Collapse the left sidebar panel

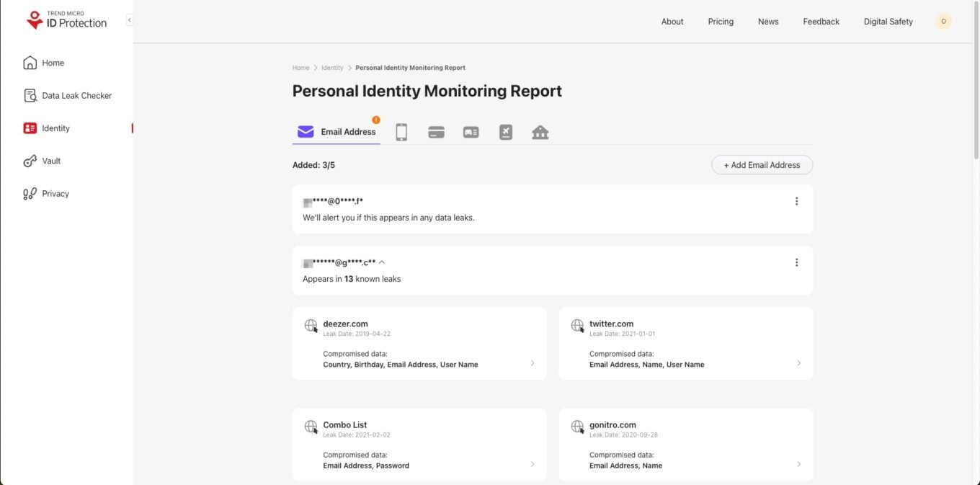tap(129, 20)
